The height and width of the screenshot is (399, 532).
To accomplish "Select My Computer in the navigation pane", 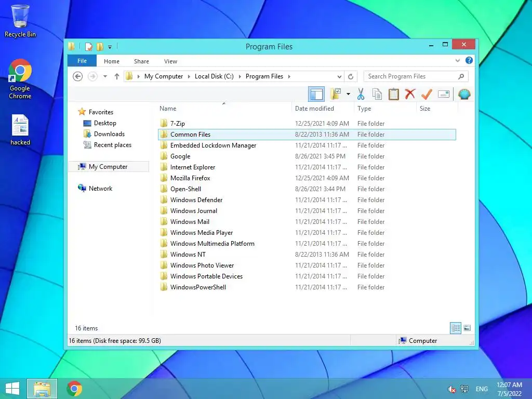I will (x=108, y=167).
